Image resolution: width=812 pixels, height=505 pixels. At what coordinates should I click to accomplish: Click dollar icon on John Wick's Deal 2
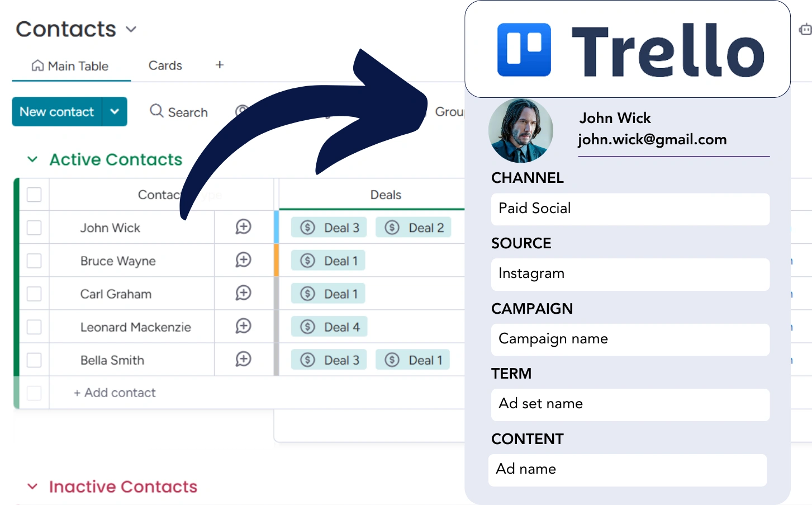(392, 227)
